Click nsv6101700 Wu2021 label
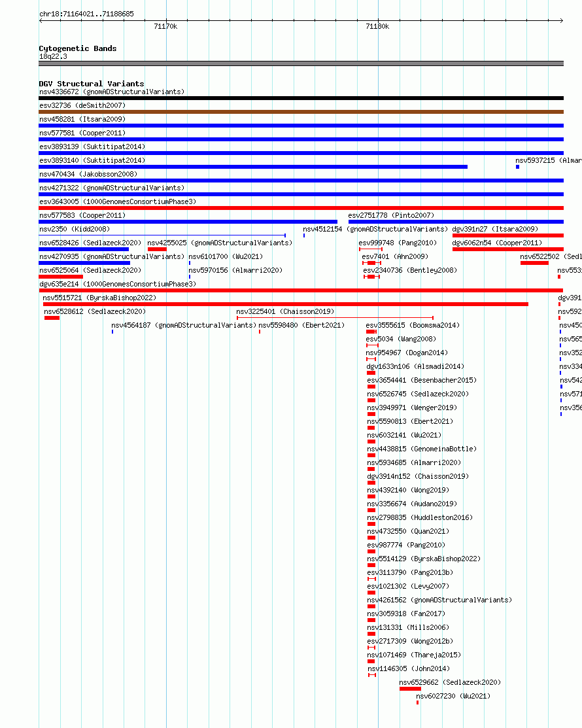582x728 pixels. pos(226,257)
